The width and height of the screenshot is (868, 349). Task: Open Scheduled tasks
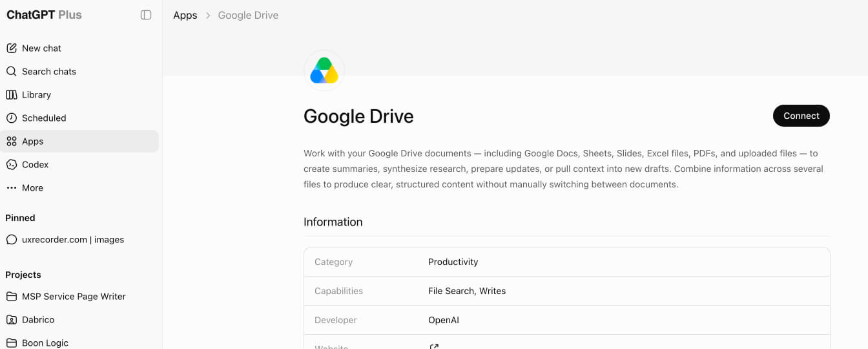click(80, 118)
